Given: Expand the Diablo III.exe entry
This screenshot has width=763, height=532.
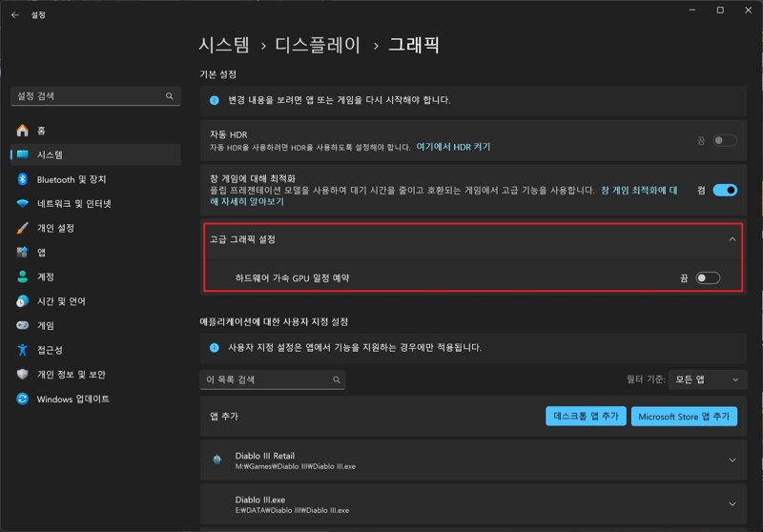Looking at the screenshot, I should click(732, 503).
